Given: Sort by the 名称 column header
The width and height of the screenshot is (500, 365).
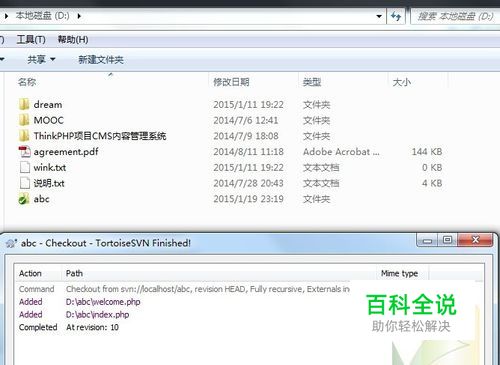Looking at the screenshot, I should [x=27, y=82].
